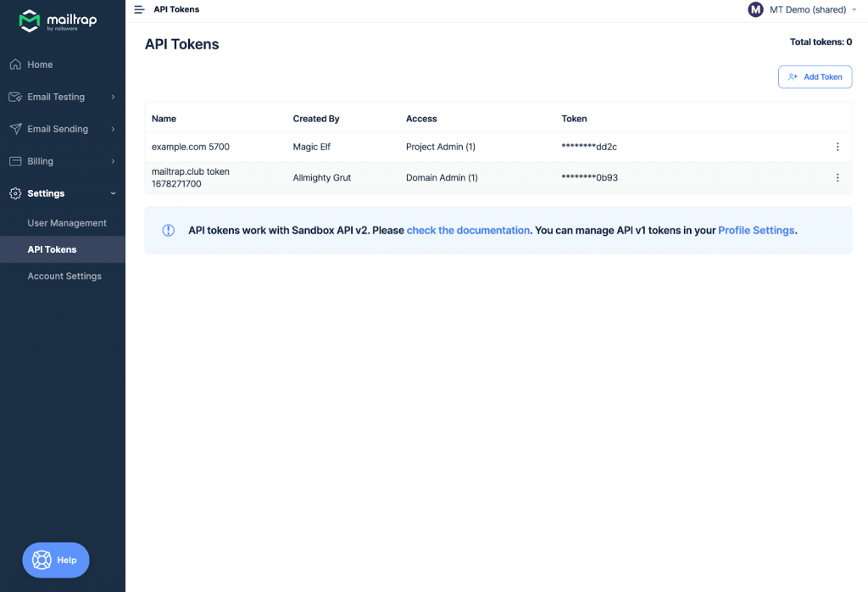868x592 pixels.
Task: Click the MT avatar circle in the header
Action: click(x=754, y=9)
